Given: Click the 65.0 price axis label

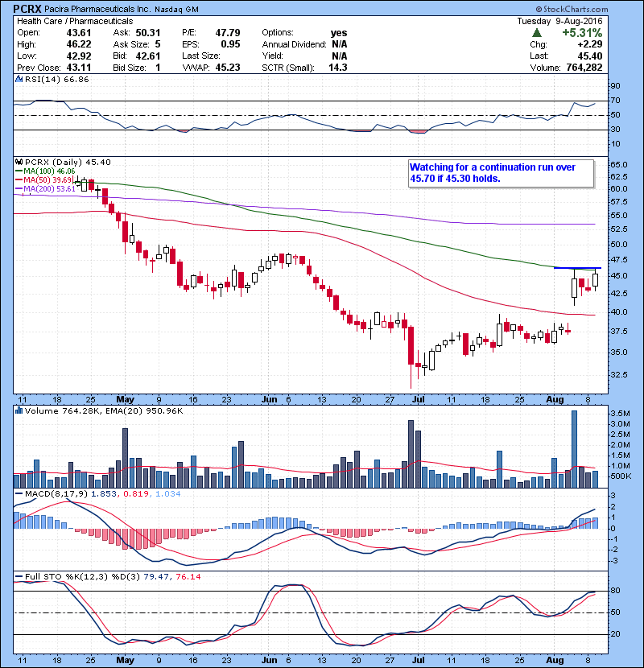Looking at the screenshot, I should point(619,165).
